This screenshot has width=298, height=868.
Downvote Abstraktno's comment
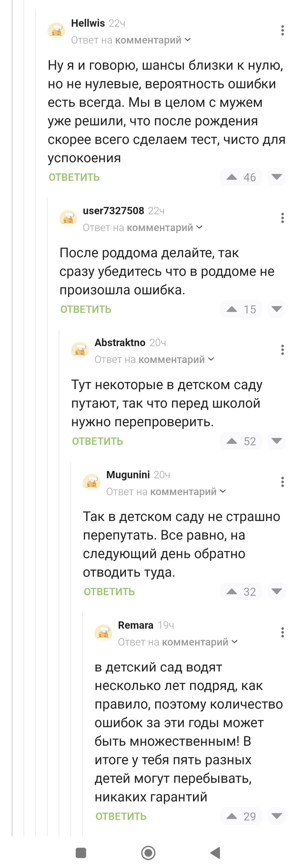click(x=277, y=441)
